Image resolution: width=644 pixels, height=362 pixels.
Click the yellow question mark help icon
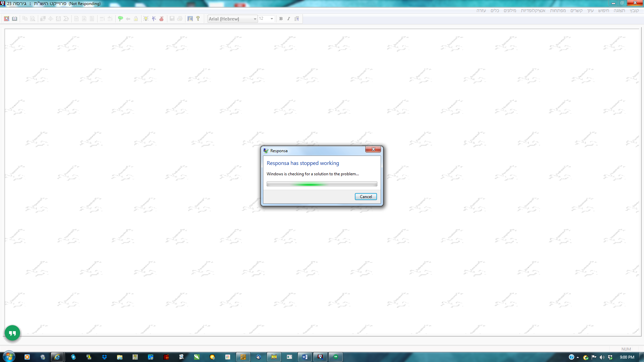point(198,19)
